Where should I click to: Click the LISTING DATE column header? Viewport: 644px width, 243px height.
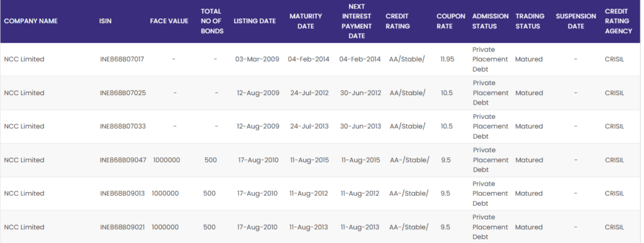tap(255, 21)
